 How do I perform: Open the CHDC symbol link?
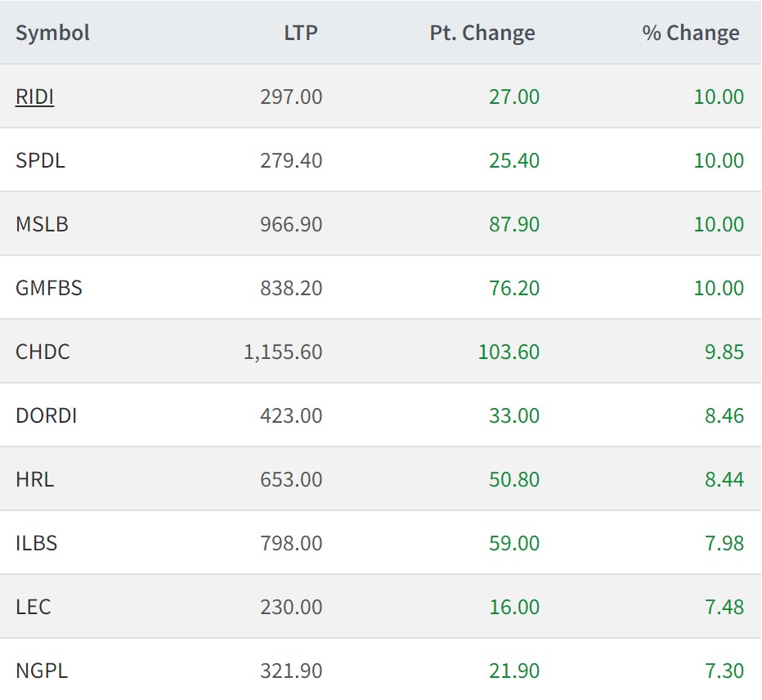click(x=43, y=352)
